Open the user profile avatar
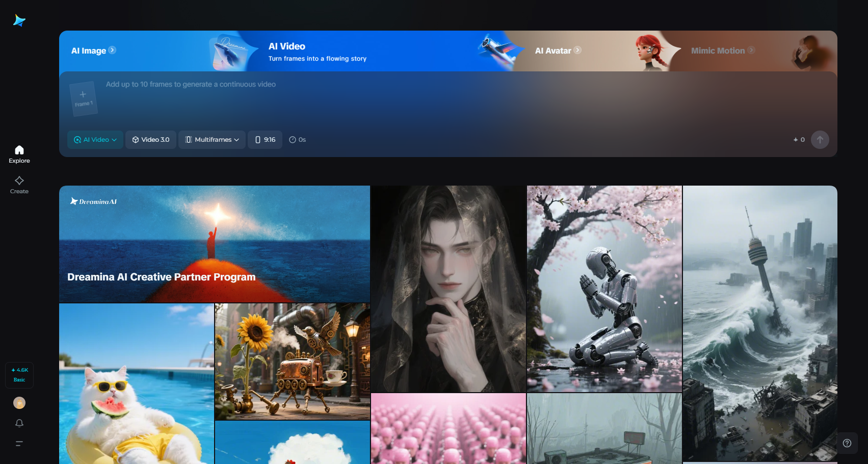 (19, 403)
